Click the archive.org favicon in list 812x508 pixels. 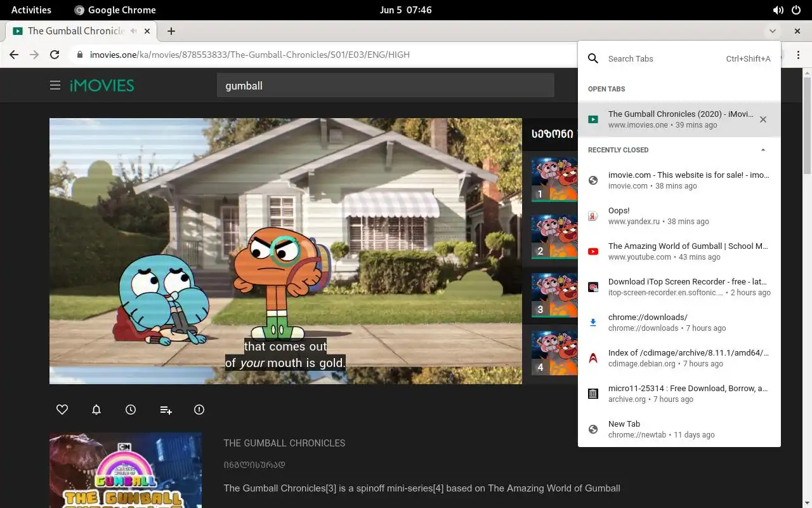(x=593, y=394)
